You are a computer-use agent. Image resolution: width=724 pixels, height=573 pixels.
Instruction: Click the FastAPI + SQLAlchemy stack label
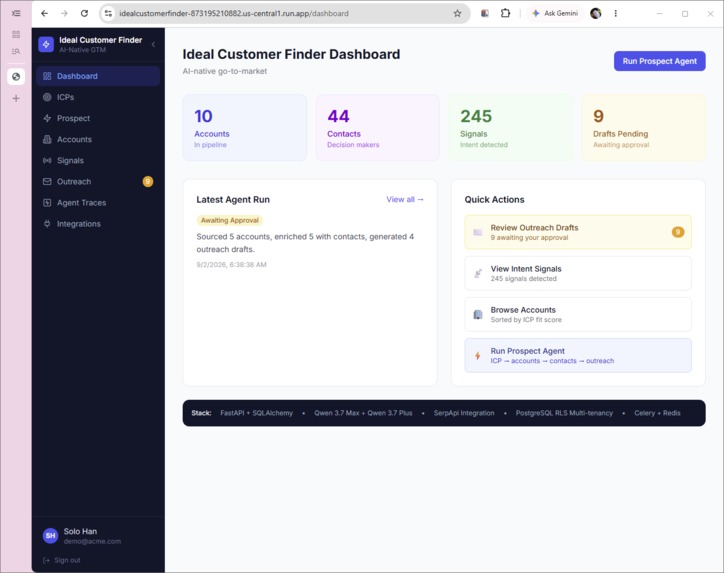[x=256, y=413]
